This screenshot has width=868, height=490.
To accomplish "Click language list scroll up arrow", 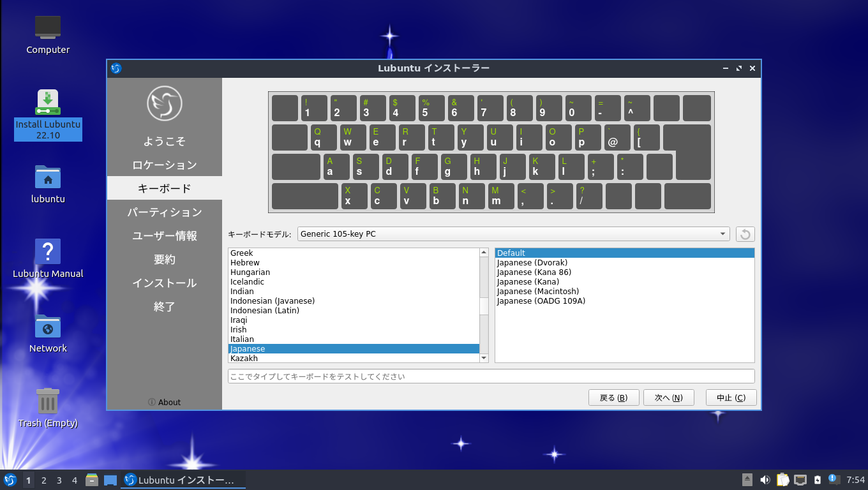I will tap(484, 253).
